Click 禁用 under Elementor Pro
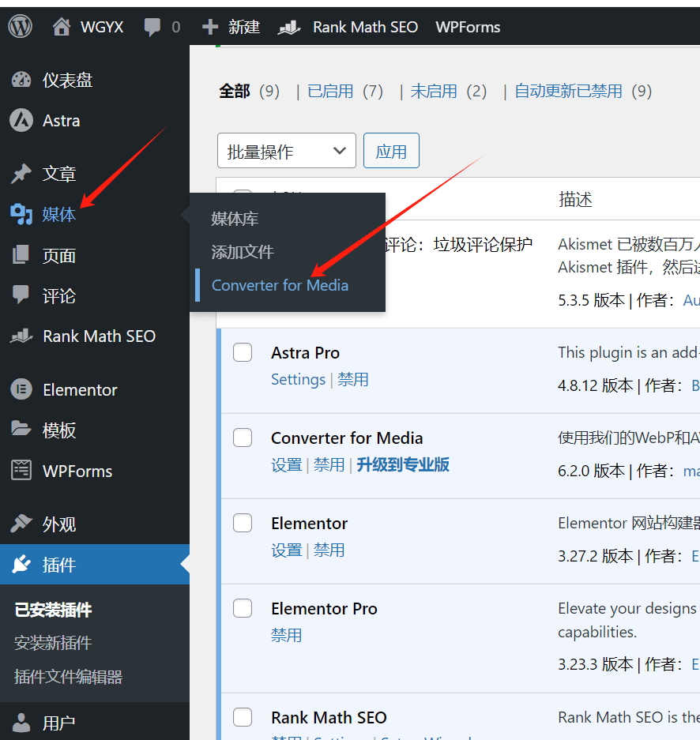 (287, 635)
